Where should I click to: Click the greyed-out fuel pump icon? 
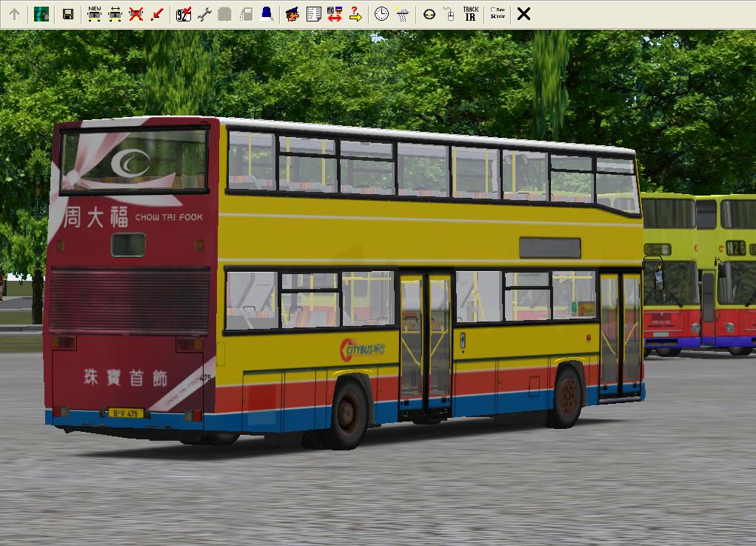246,14
